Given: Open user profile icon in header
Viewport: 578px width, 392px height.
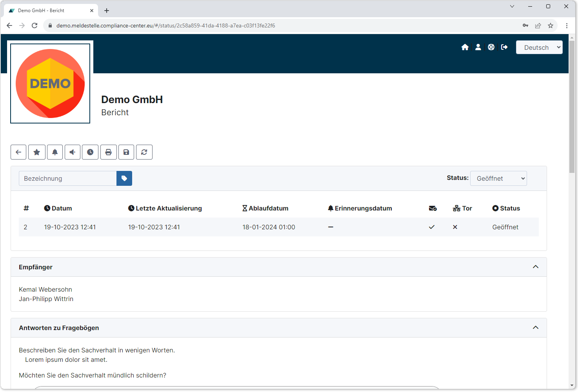Looking at the screenshot, I should click(x=478, y=47).
